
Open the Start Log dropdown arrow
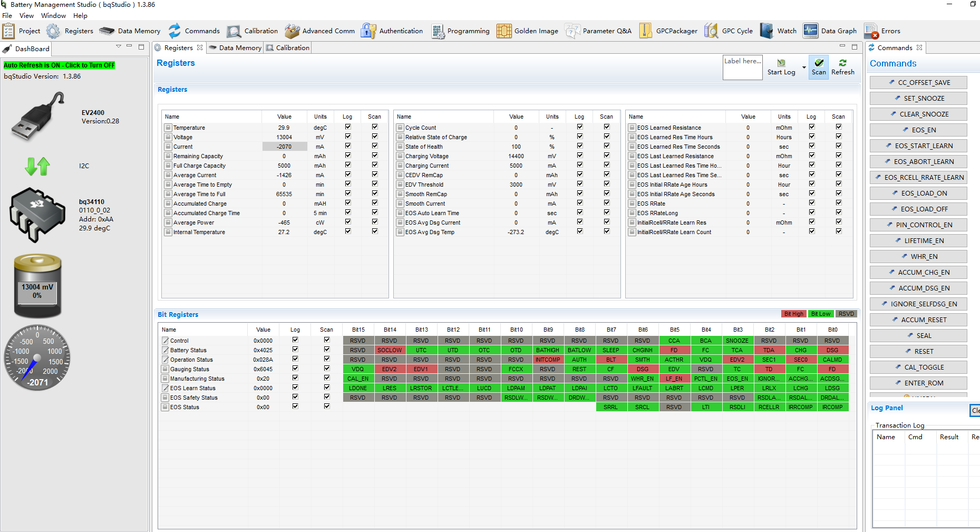pyautogui.click(x=804, y=67)
